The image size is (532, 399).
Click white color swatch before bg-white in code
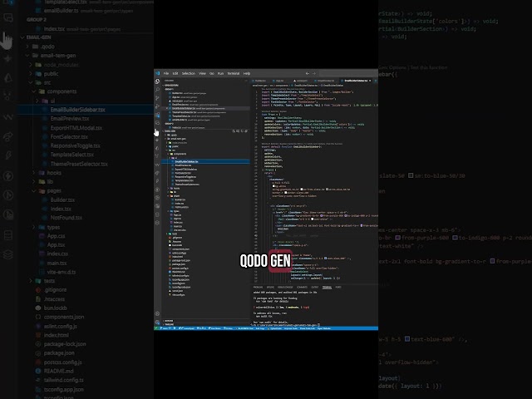(273, 186)
